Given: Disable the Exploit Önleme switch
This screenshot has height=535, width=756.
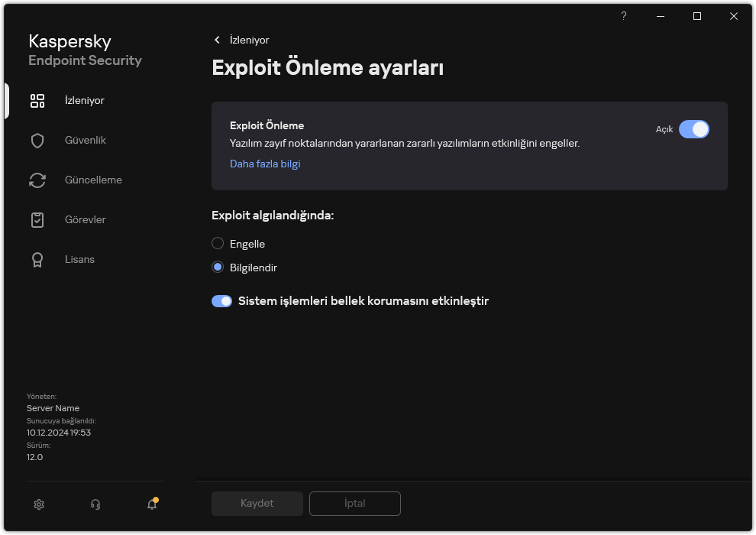Looking at the screenshot, I should click(x=694, y=129).
